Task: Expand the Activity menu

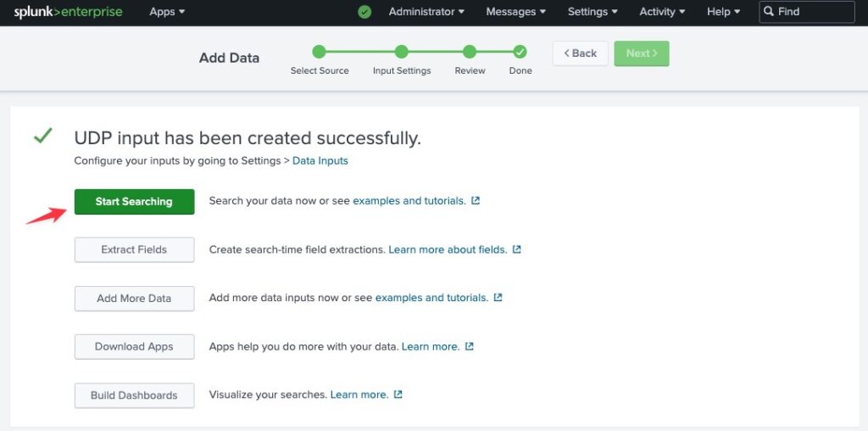Action: click(662, 12)
